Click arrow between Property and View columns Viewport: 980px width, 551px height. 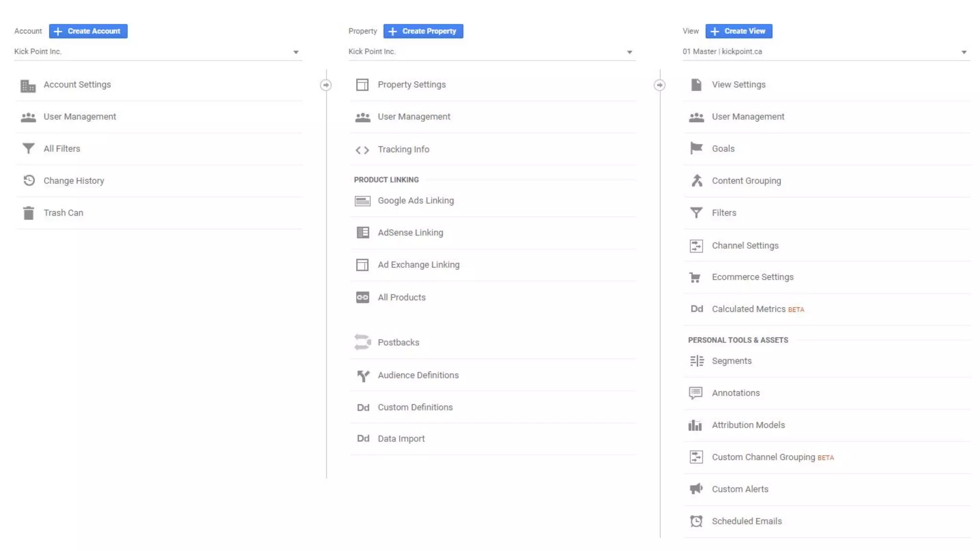659,85
